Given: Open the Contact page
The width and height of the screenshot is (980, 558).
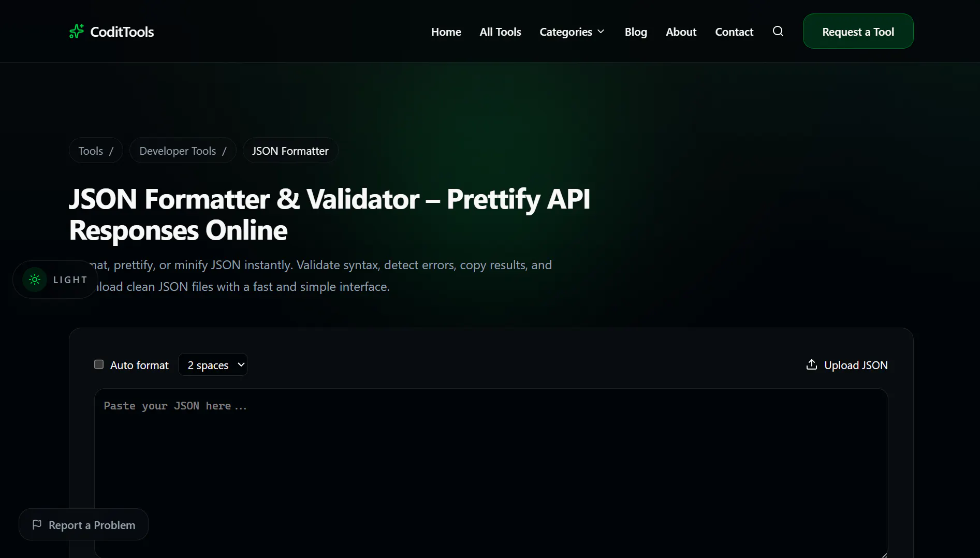Looking at the screenshot, I should pyautogui.click(x=734, y=32).
